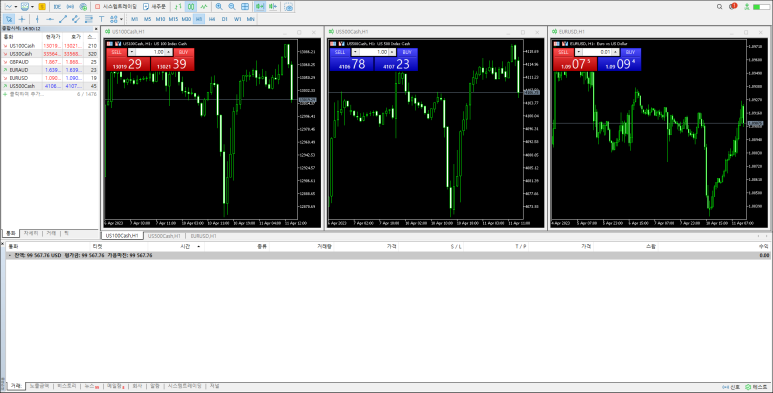Switch to EURUSD,H1 chart tab

click(204, 236)
